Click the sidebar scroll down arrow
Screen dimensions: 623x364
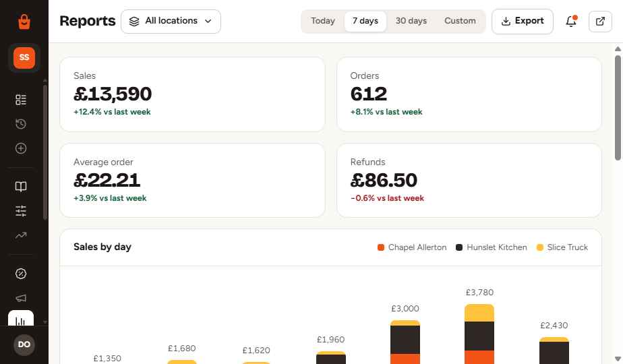pyautogui.click(x=45, y=322)
